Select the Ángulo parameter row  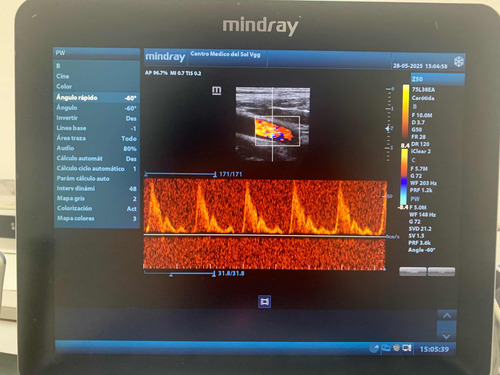tap(96, 108)
